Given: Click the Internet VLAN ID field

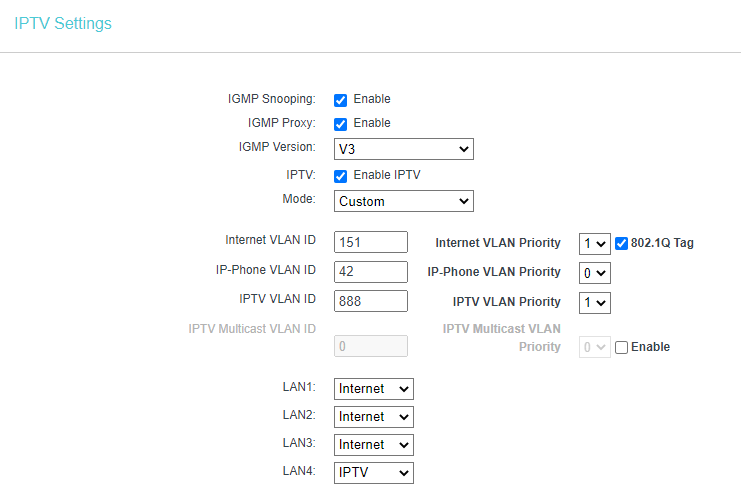Looking at the screenshot, I should coord(370,242).
